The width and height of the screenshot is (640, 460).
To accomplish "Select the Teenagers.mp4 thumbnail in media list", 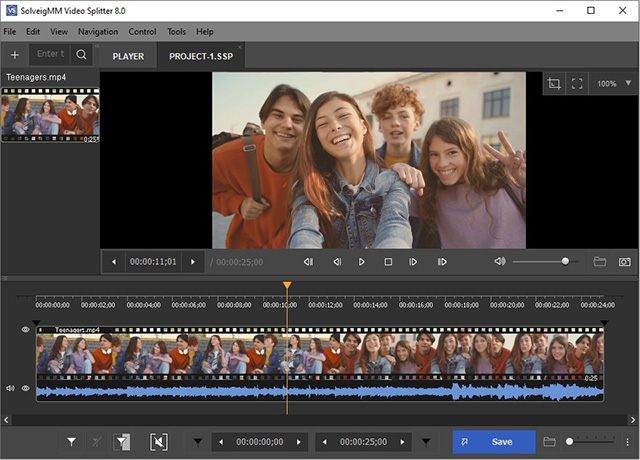I will 49,115.
